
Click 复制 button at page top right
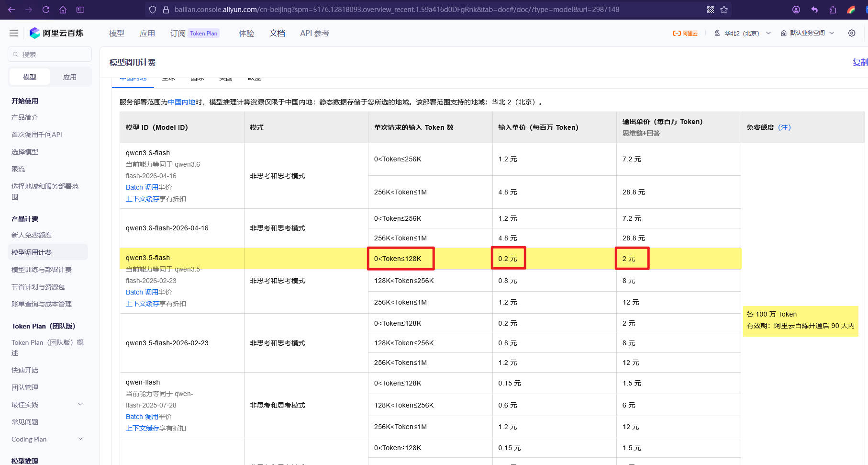pyautogui.click(x=860, y=62)
